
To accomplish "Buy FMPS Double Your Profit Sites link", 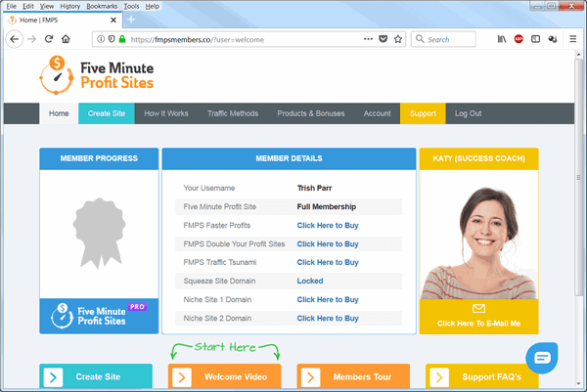I will coord(328,243).
